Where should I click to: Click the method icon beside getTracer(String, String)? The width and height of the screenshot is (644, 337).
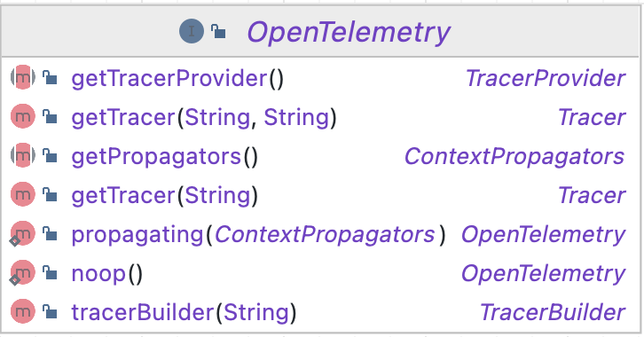coord(22,116)
